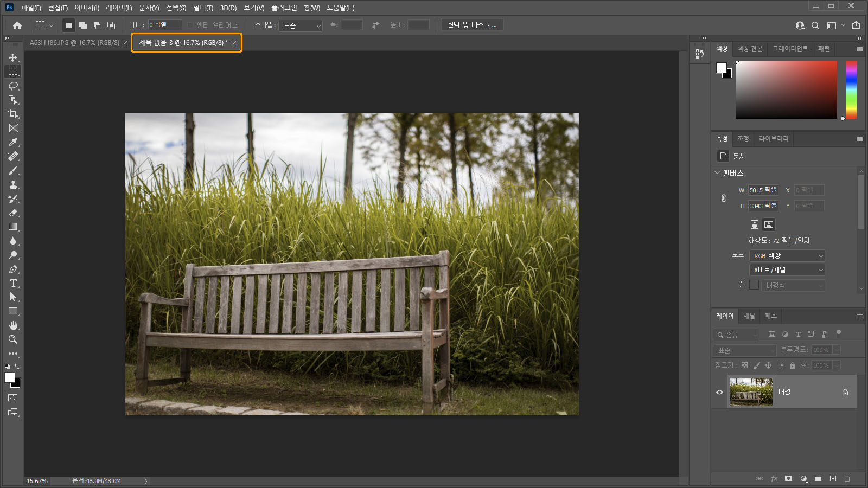The width and height of the screenshot is (868, 488).
Task: Pick a hue on the spectrum slider
Action: click(x=851, y=89)
